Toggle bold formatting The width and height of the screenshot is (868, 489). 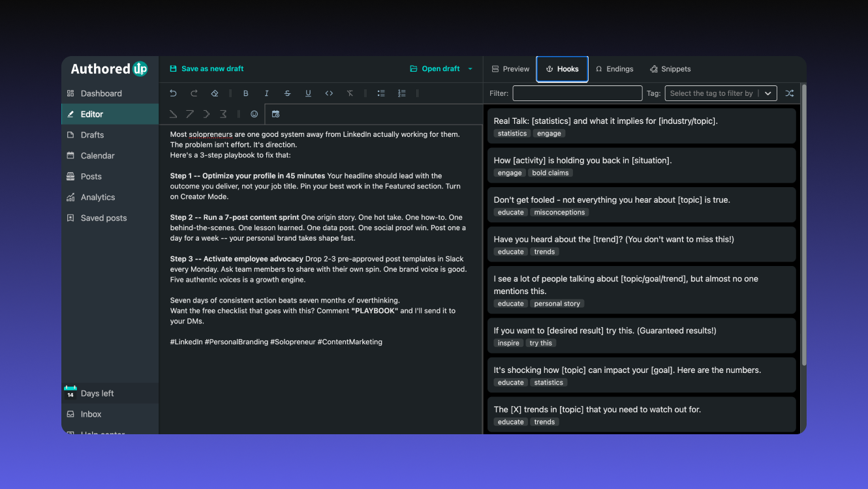245,93
